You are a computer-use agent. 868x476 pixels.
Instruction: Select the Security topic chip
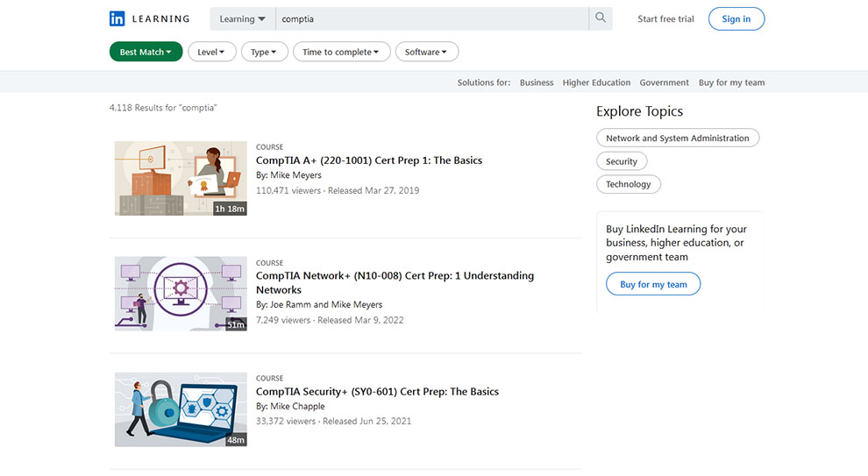(x=621, y=161)
